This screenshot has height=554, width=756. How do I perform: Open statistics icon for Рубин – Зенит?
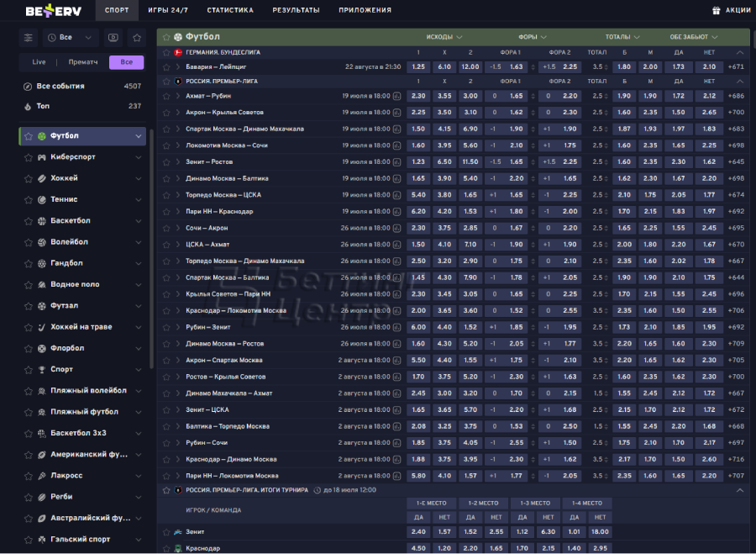coord(396,327)
